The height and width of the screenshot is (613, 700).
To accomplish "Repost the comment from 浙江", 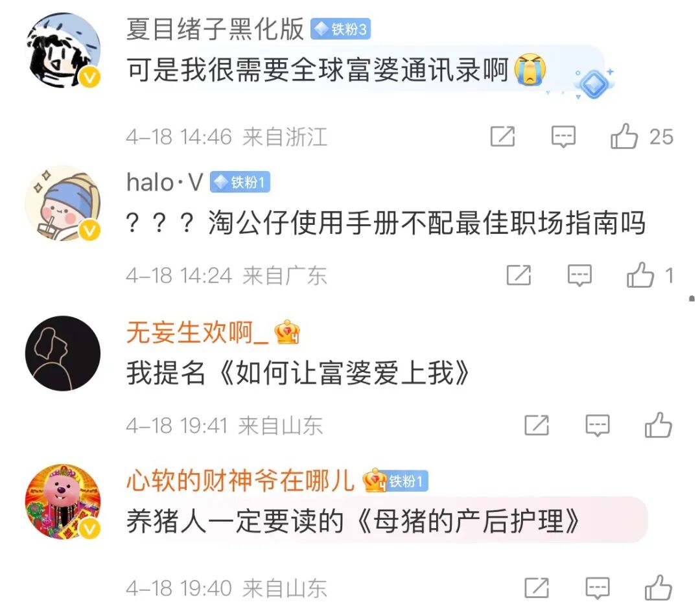I will pyautogui.click(x=503, y=136).
